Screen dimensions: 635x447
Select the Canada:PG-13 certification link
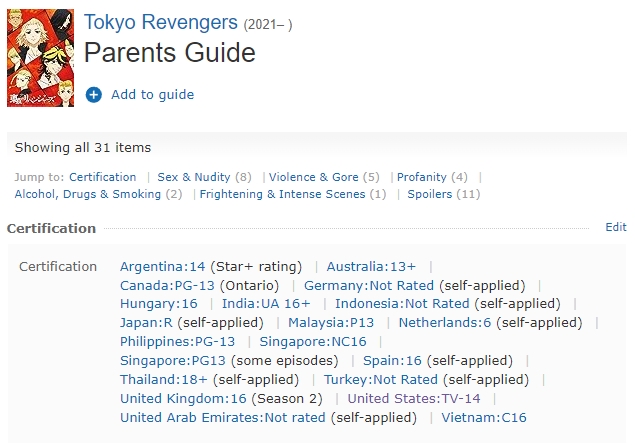(x=167, y=285)
